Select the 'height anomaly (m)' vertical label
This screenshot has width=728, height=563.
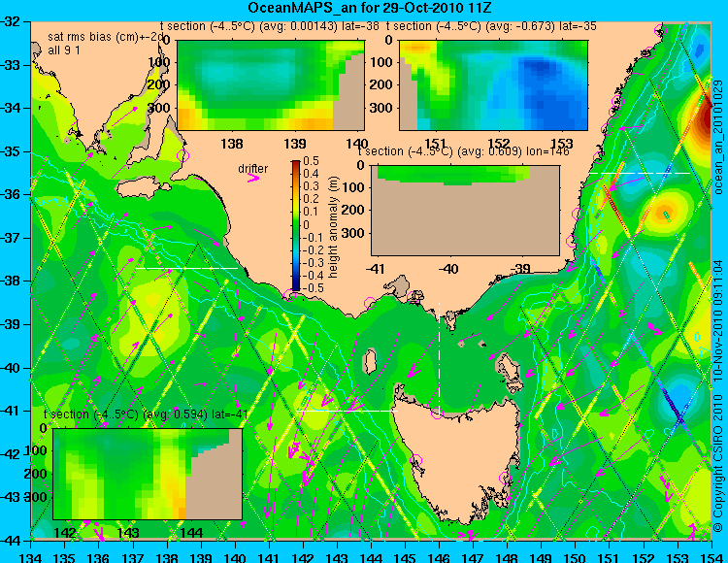pos(332,227)
